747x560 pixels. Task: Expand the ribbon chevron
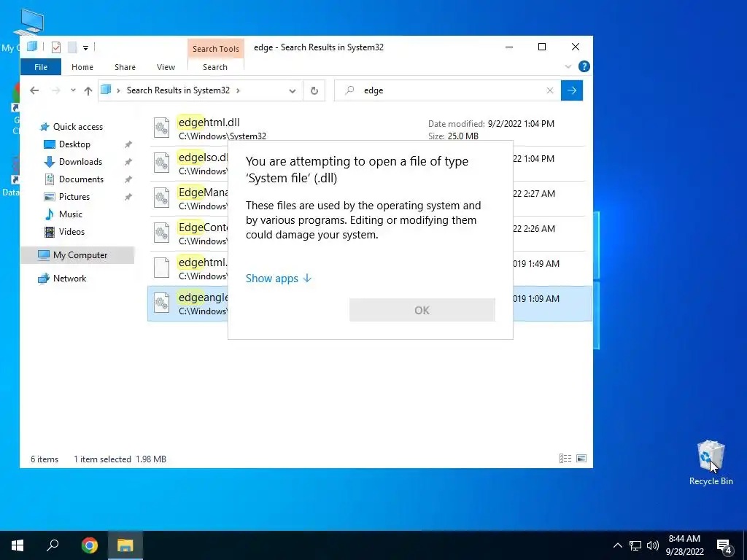(x=568, y=66)
